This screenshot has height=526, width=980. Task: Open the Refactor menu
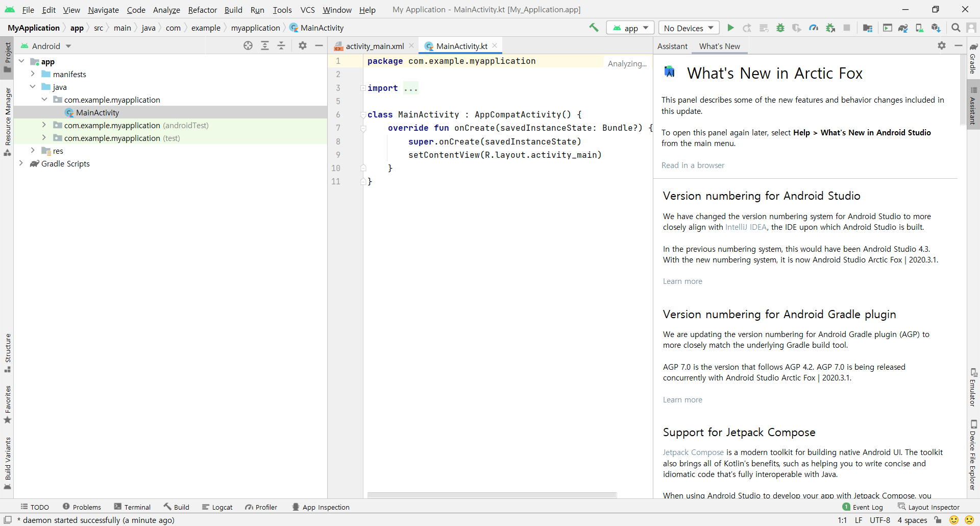coord(202,10)
